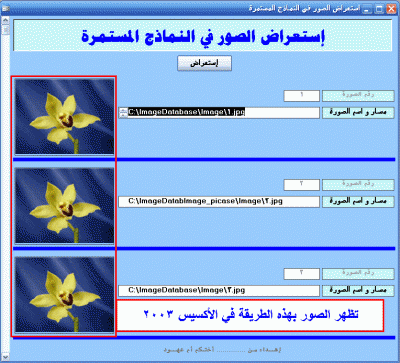Click مصار و اسم الصورة label beside Image\1.jpg
Screen dimensions: 400x363
(358, 113)
